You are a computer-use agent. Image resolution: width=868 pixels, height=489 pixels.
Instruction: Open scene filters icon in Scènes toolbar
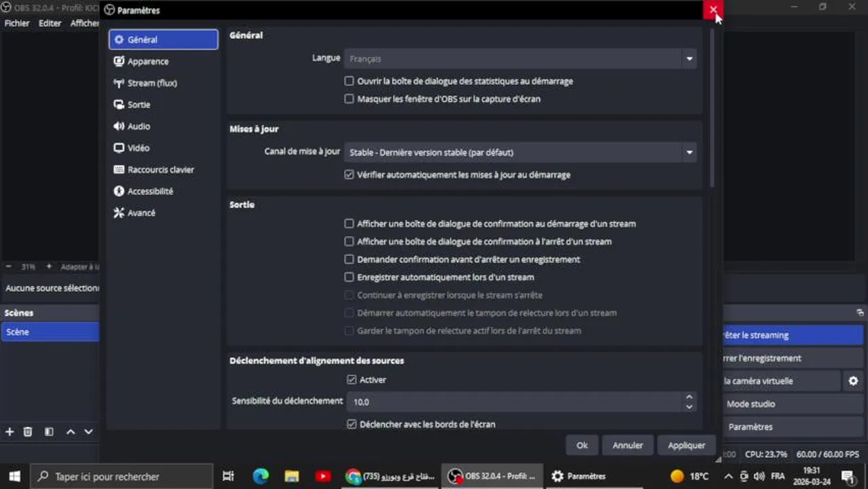pos(49,432)
